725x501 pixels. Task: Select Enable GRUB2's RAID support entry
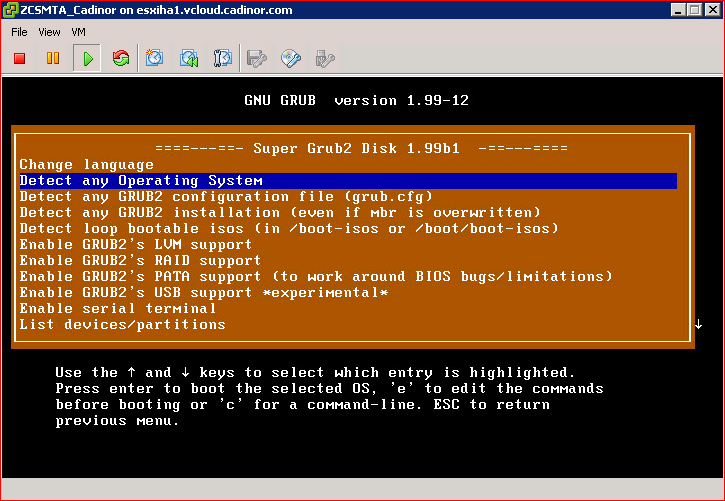(348, 260)
